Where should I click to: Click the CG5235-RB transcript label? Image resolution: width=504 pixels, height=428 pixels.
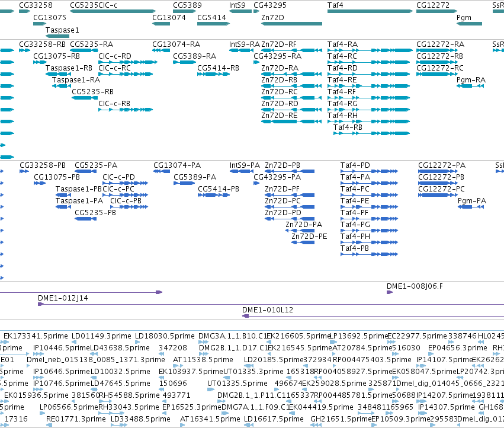[92, 91]
